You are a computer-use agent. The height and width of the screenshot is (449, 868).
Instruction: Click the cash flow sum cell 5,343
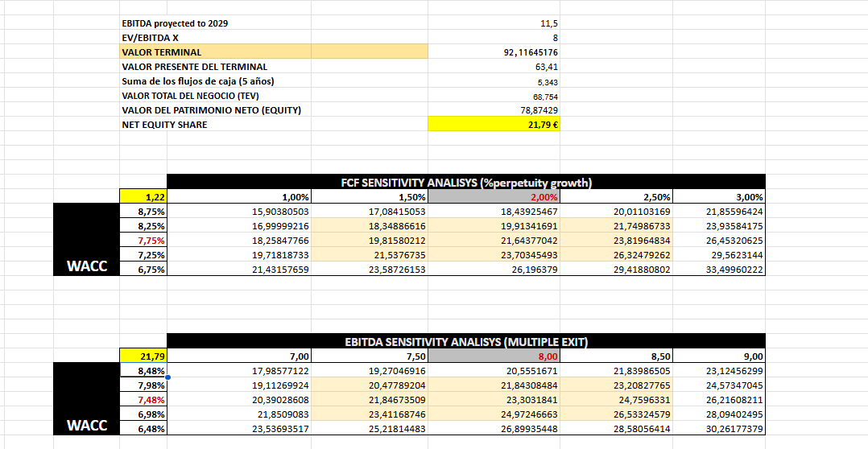click(494, 81)
